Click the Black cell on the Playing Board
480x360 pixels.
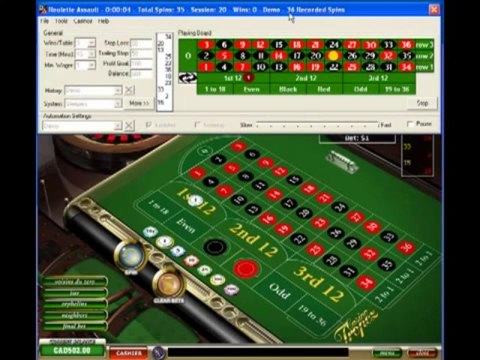coord(288,89)
